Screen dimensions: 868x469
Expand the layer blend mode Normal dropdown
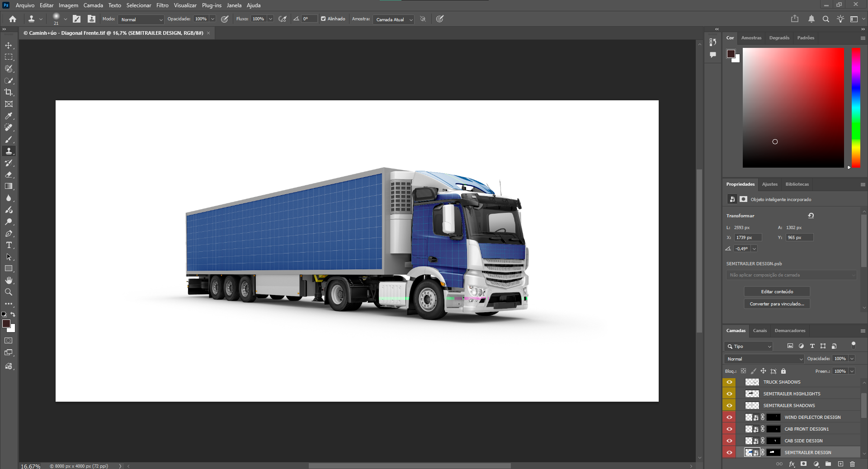(764, 359)
